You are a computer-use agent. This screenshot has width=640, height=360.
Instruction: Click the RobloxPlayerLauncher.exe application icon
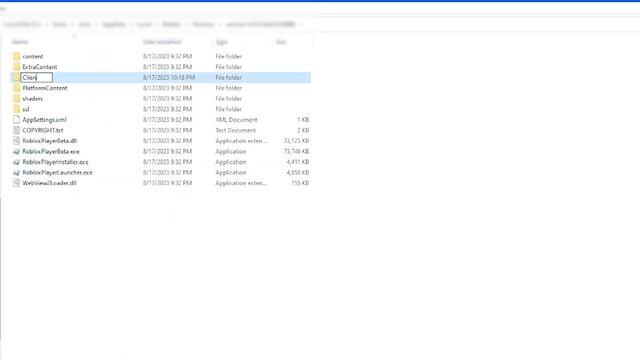tap(16, 173)
